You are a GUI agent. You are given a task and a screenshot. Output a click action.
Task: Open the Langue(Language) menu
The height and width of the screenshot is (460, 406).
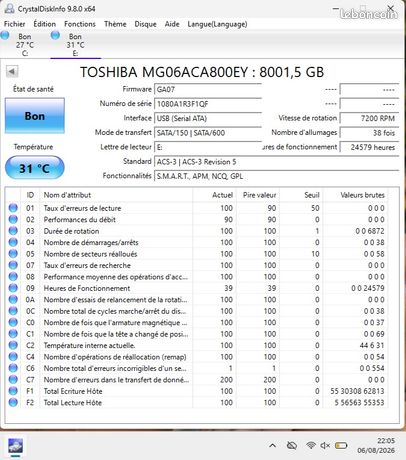[217, 24]
